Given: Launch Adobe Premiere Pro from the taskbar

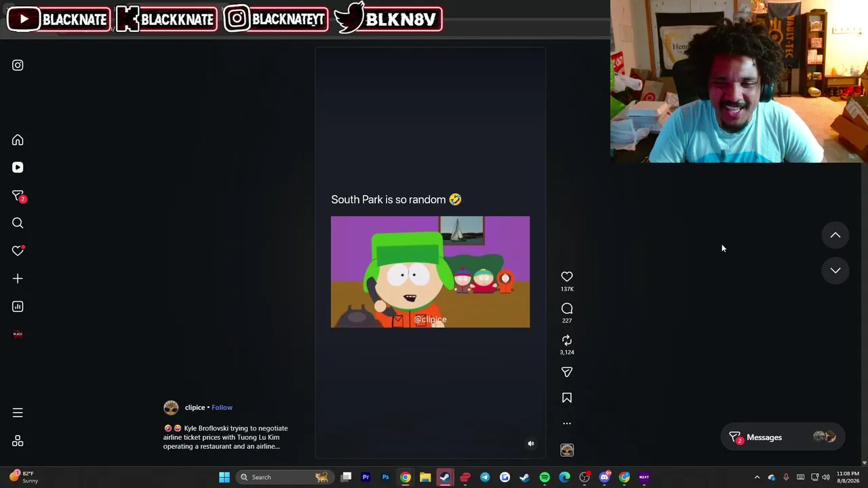Looking at the screenshot, I should tap(366, 477).
